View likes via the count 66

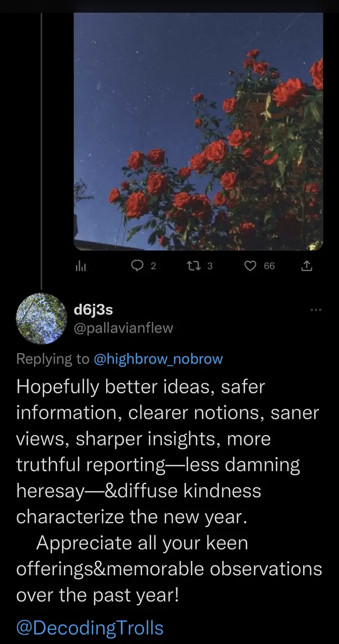click(269, 266)
